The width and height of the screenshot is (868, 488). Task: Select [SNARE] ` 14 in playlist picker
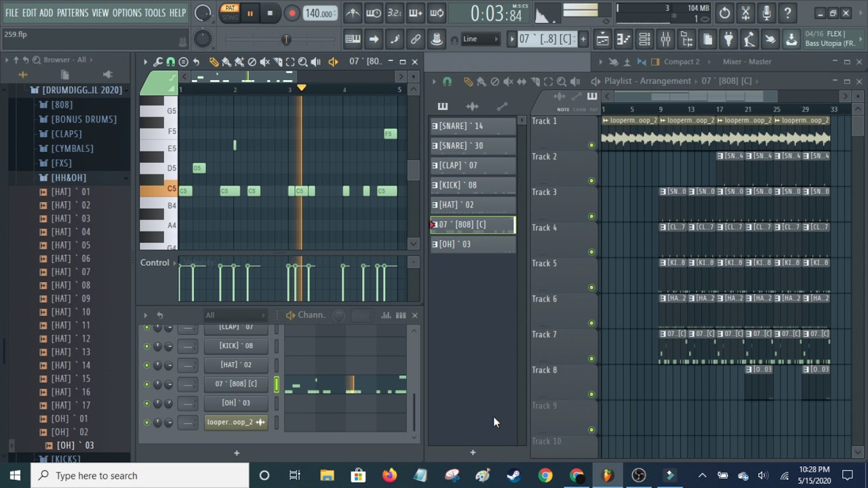click(x=473, y=126)
